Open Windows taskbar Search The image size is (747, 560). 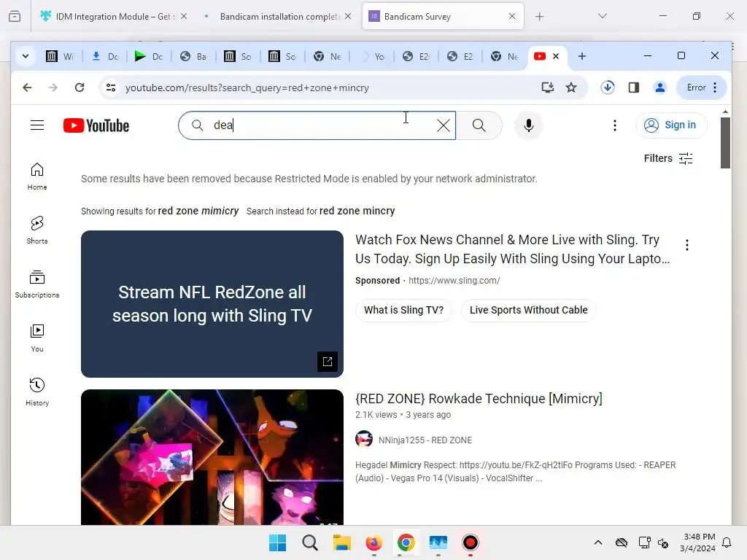point(309,542)
